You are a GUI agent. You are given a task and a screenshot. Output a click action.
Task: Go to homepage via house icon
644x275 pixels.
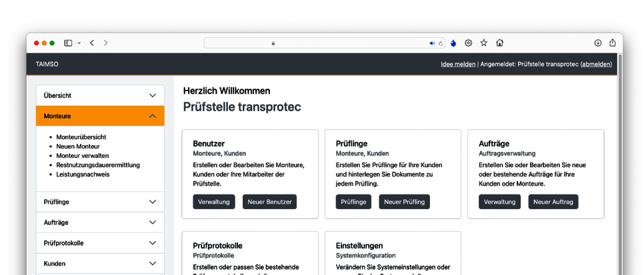coord(499,43)
